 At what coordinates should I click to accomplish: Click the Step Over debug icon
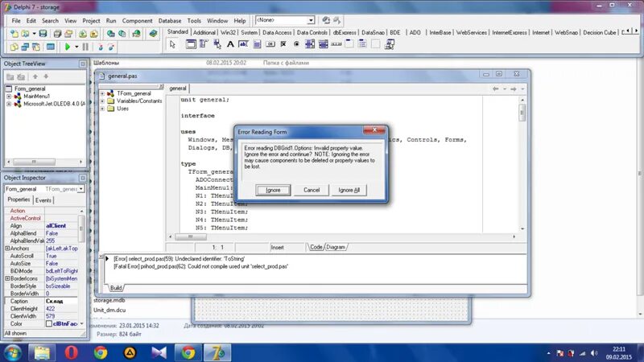[111, 47]
